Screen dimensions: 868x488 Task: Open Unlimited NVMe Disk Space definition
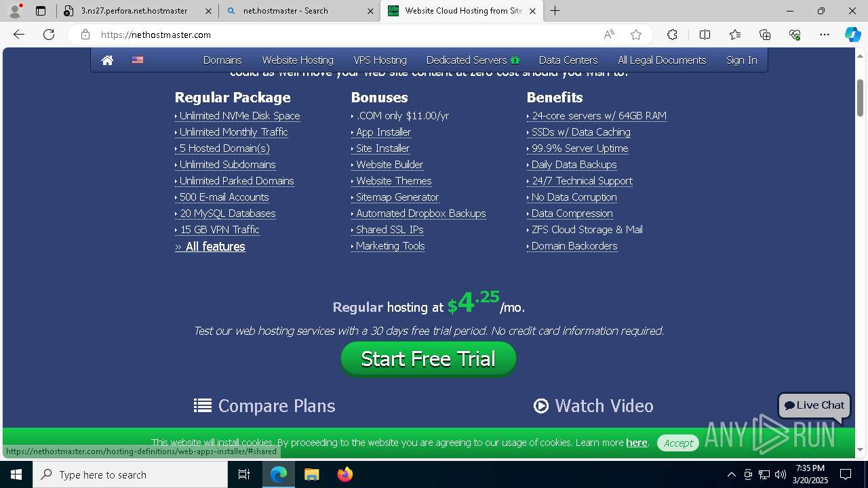[x=239, y=116]
